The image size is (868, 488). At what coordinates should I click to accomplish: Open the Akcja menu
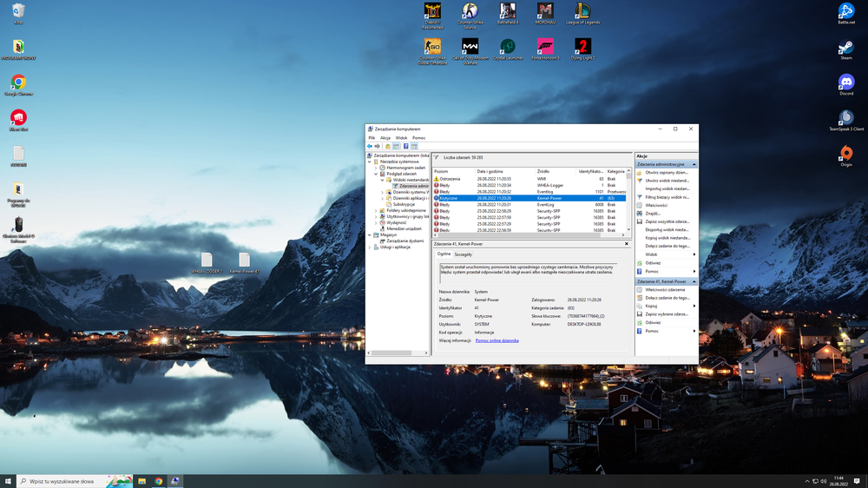[x=385, y=138]
